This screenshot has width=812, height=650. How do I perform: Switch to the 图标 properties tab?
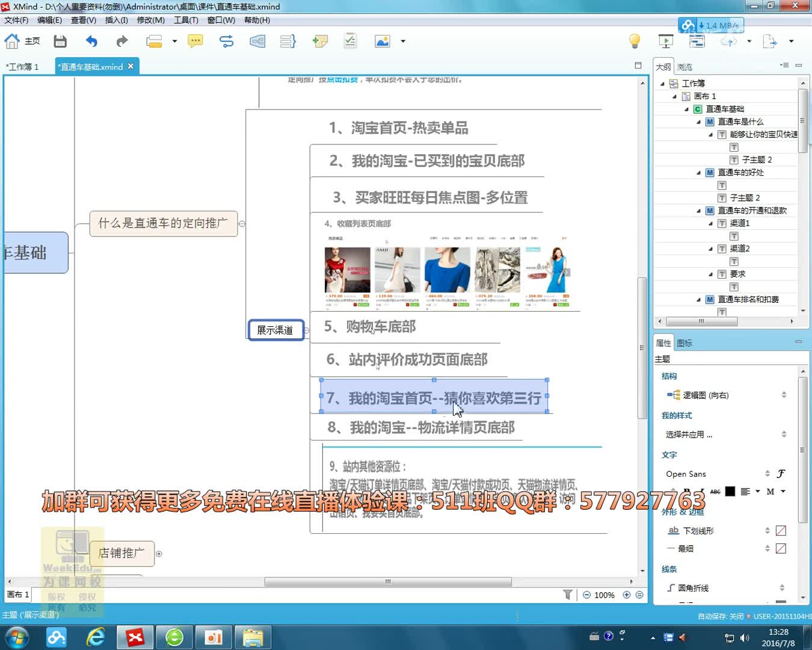(x=684, y=343)
